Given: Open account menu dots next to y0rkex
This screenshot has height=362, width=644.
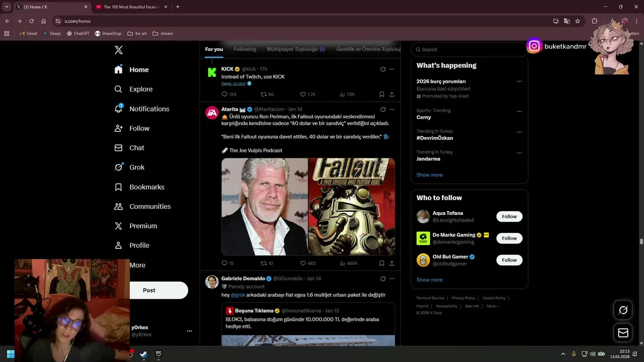Looking at the screenshot, I should tap(190, 331).
